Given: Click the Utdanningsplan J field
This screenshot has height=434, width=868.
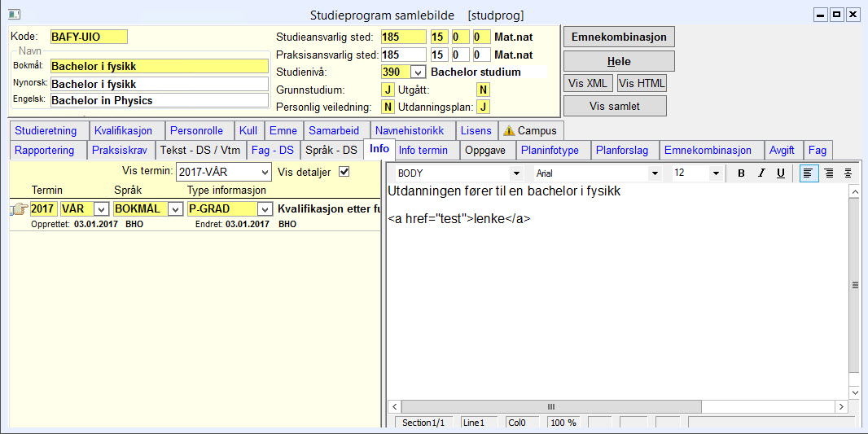Looking at the screenshot, I should coord(484,107).
